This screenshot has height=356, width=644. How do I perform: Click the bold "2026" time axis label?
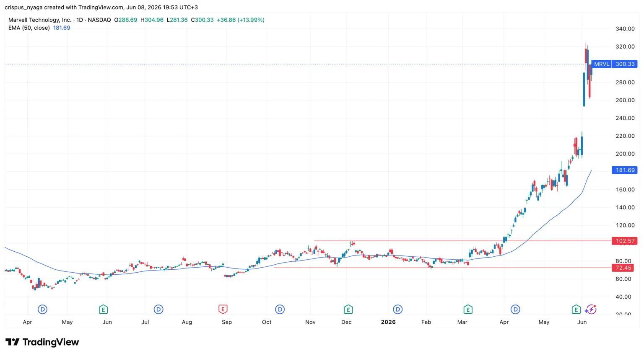coord(388,322)
